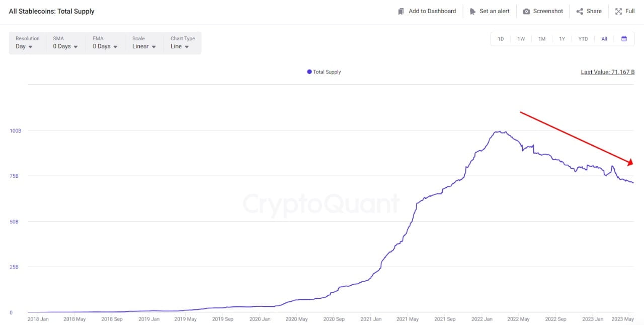Click the Add to Dashboard bookmark icon
The height and width of the screenshot is (325, 644).
pos(401,11)
